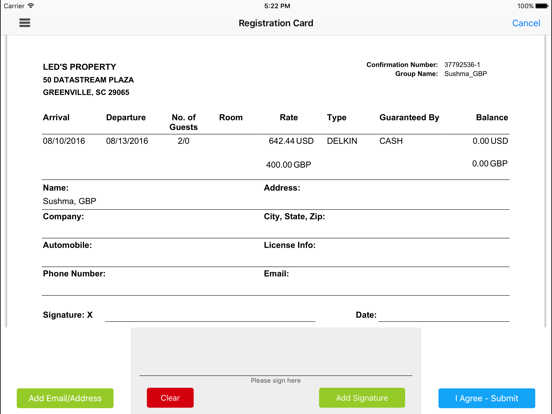The width and height of the screenshot is (552, 414).
Task: Select balance 0.00 GBP
Action: tap(490, 164)
